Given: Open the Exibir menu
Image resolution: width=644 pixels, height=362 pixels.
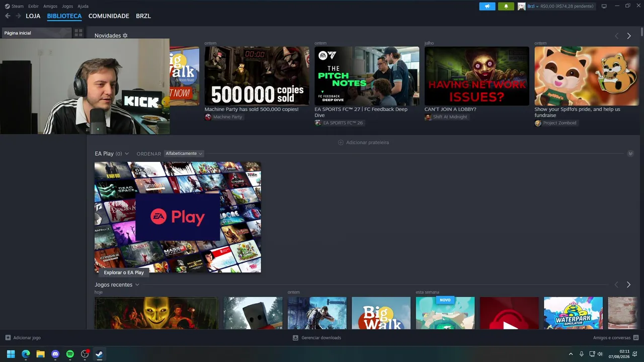Looking at the screenshot, I should 33,6.
